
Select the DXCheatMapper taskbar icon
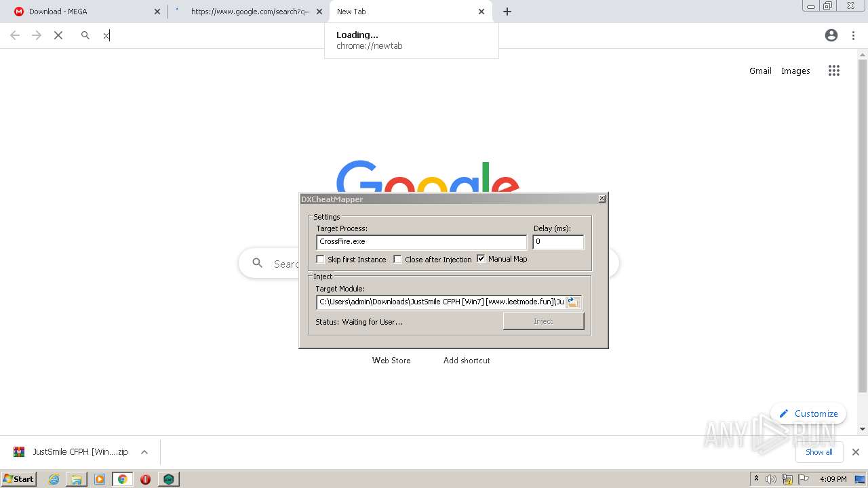coord(168,479)
